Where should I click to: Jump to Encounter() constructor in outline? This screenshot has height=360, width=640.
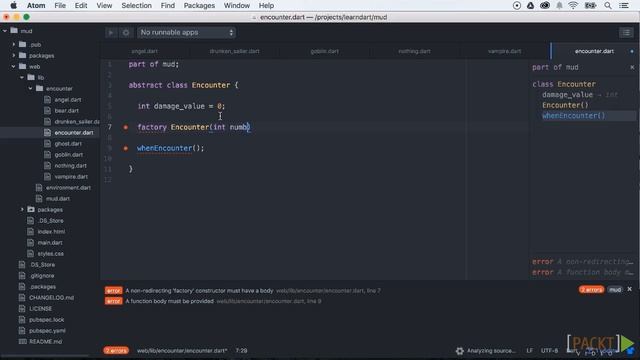tap(565, 105)
